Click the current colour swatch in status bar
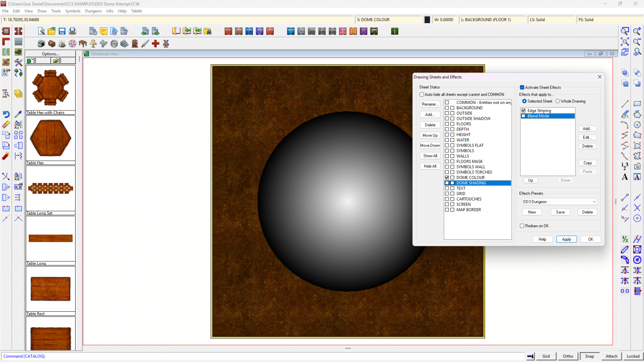The width and height of the screenshot is (644, 362). (x=427, y=20)
